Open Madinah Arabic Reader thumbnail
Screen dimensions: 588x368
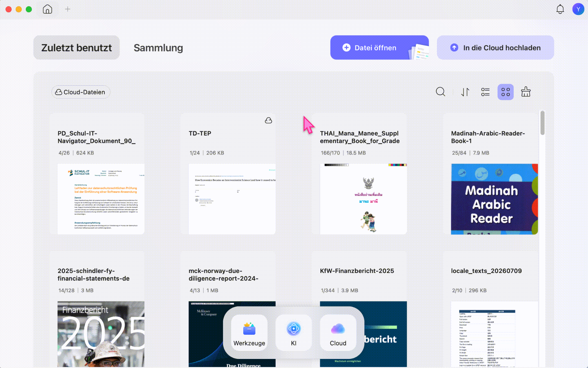click(494, 199)
